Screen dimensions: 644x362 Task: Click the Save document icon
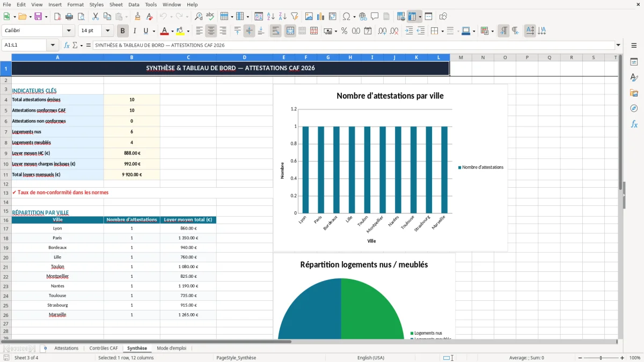pyautogui.click(x=38, y=17)
